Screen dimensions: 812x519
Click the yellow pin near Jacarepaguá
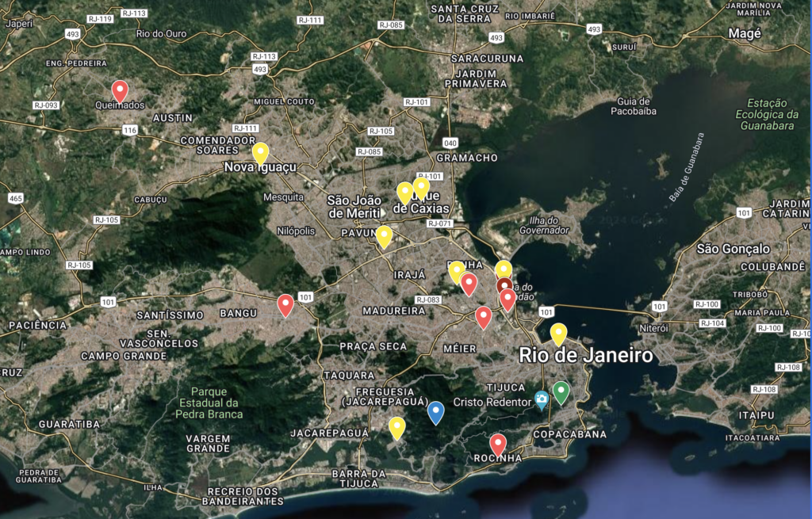(x=397, y=428)
